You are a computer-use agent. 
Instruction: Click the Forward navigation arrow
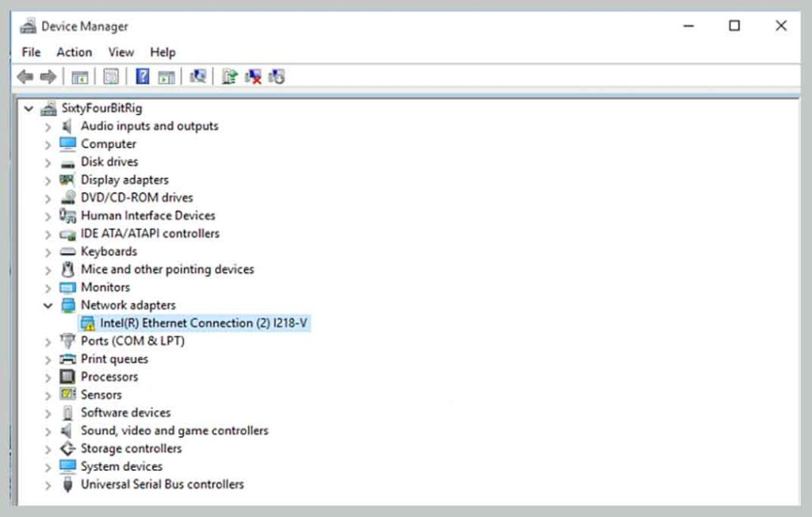pyautogui.click(x=48, y=76)
